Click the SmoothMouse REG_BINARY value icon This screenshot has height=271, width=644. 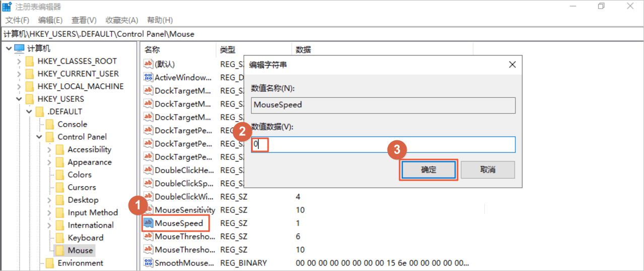(x=148, y=263)
